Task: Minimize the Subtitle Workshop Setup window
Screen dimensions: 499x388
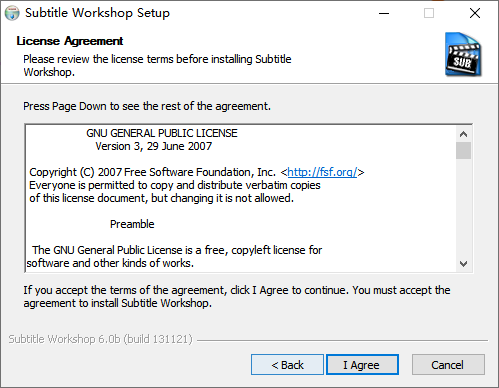Action: pyautogui.click(x=384, y=13)
